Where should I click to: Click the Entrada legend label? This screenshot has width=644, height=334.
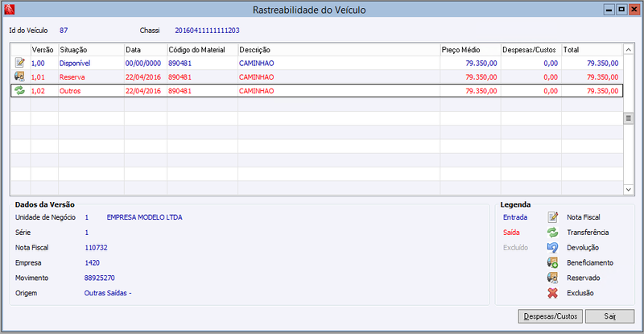(x=515, y=217)
